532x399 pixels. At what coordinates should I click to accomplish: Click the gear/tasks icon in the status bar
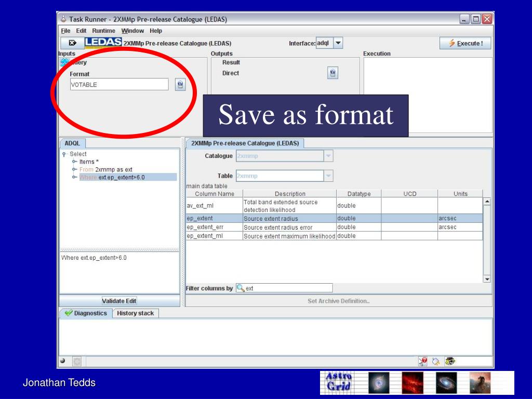tap(450, 362)
